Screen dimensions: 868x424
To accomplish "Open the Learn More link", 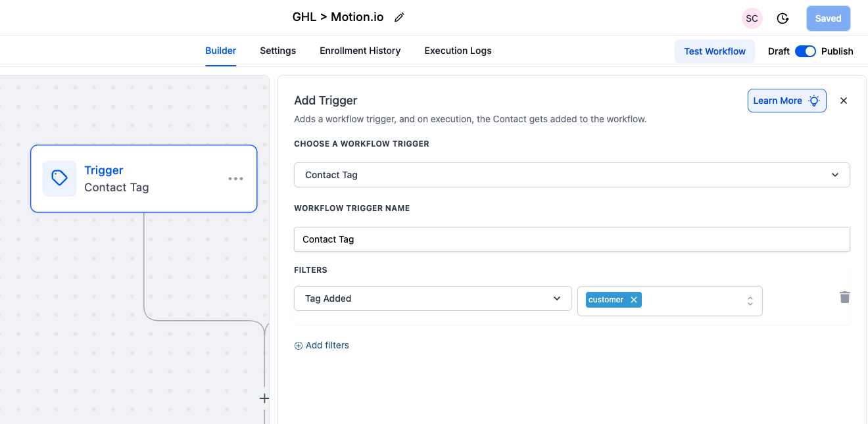I will click(787, 101).
